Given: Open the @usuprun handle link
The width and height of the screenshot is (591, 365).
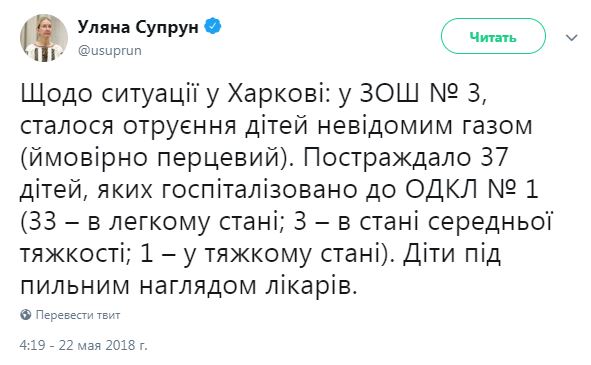Looking at the screenshot, I should point(110,51).
